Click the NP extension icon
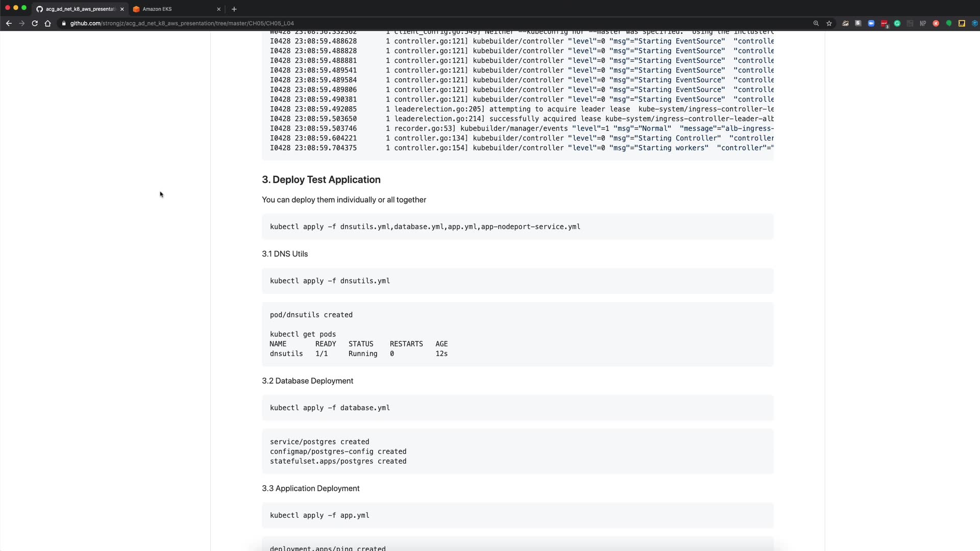This screenshot has width=980, height=551. click(x=923, y=23)
